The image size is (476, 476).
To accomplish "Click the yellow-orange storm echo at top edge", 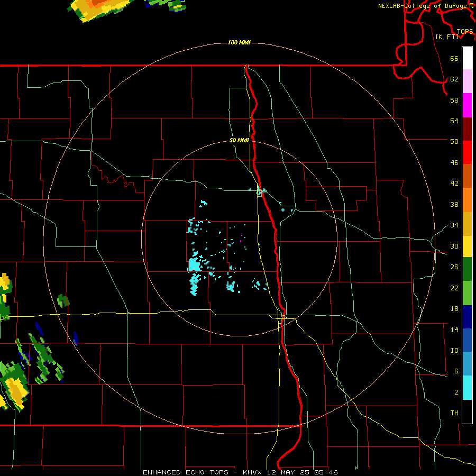I will [x=100, y=9].
